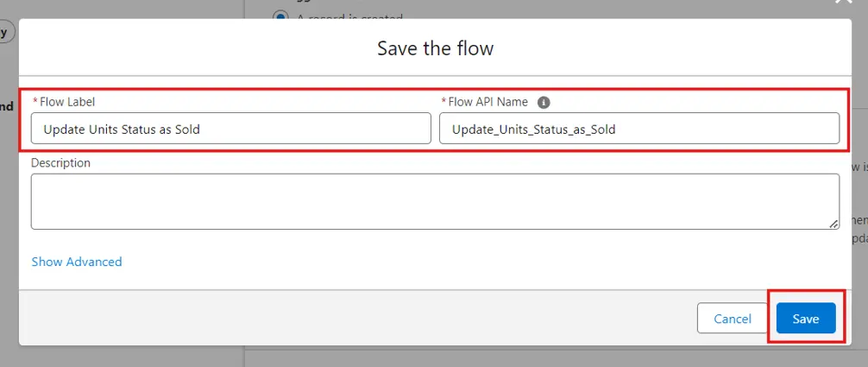Click the empty footer area left of Cancel
Screen dimensions: 868x367
(x=345, y=319)
